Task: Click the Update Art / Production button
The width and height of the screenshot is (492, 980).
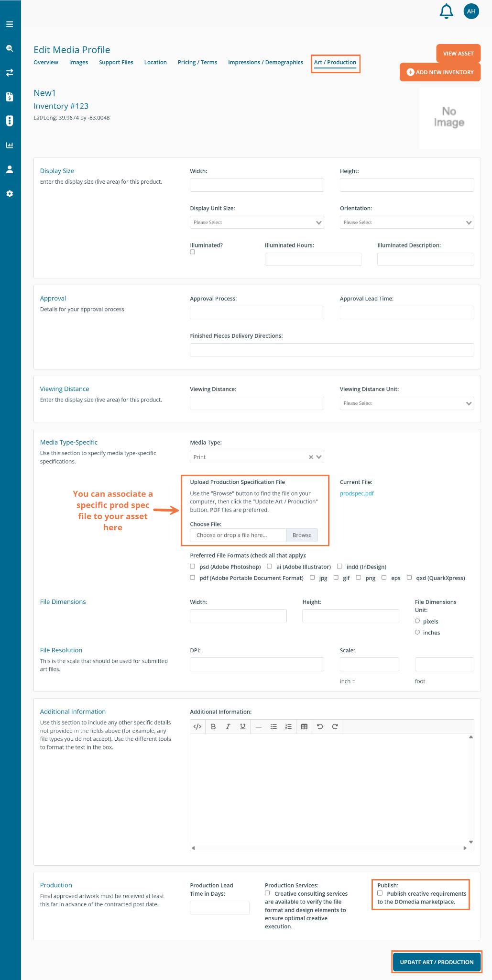Action: (437, 962)
